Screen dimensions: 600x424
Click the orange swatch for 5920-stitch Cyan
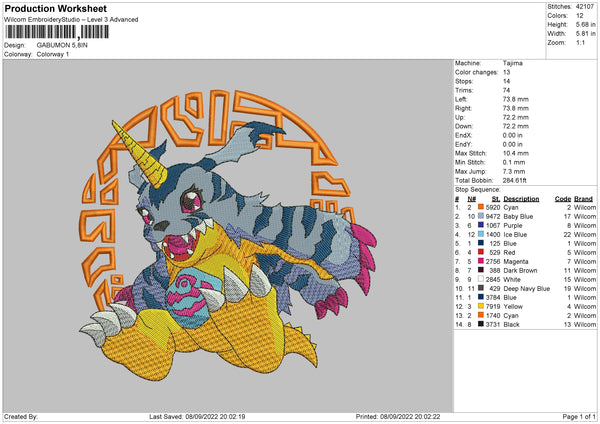tap(481, 207)
